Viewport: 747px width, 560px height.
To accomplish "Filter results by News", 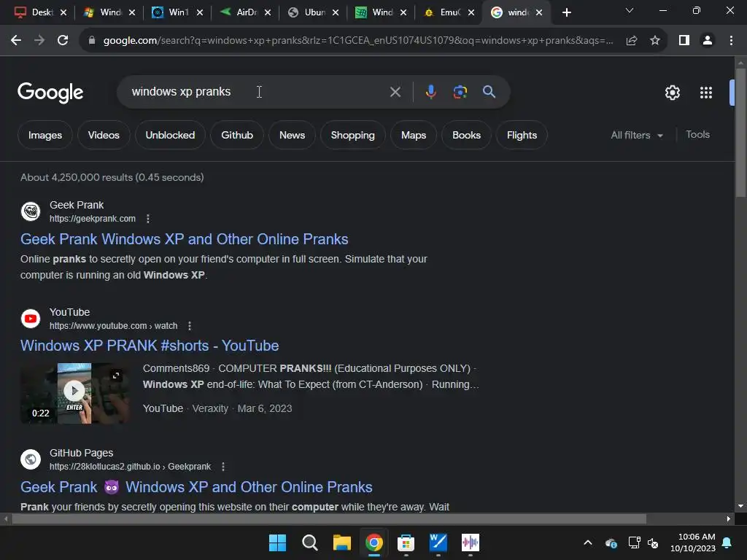I will click(292, 135).
